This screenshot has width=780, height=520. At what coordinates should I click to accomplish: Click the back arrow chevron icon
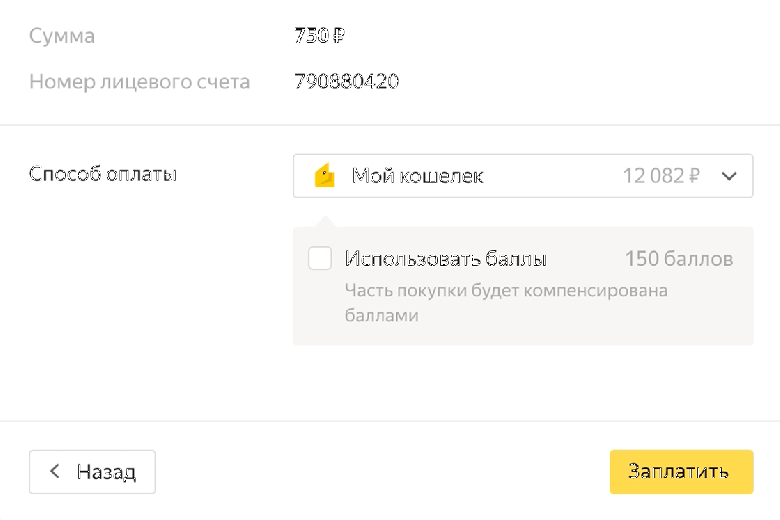coord(55,471)
